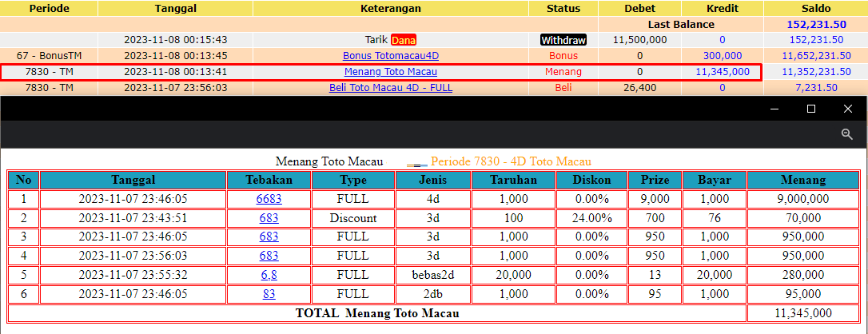The image size is (868, 334).
Task: Open Beli Toto Macau 4D - FULL link
Action: tap(391, 88)
